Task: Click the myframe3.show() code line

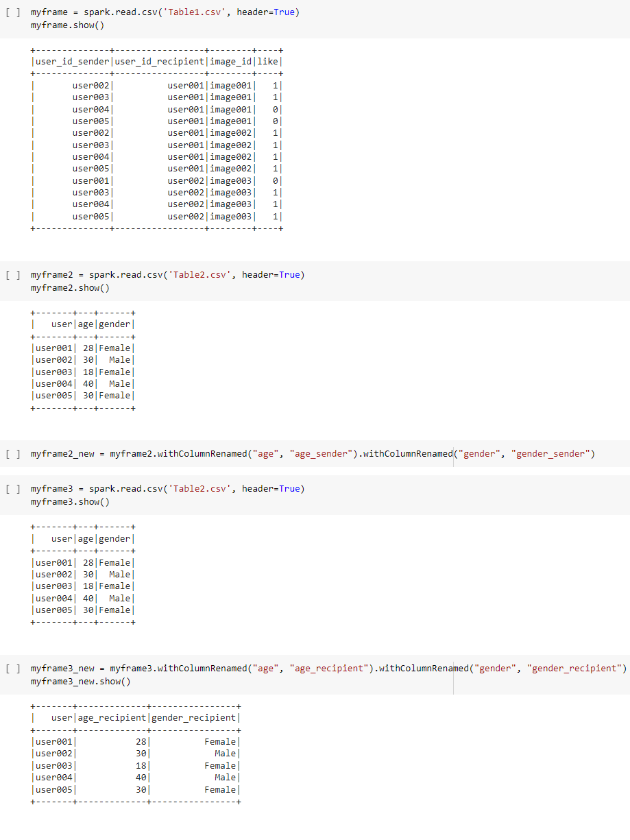Action: click(x=70, y=501)
